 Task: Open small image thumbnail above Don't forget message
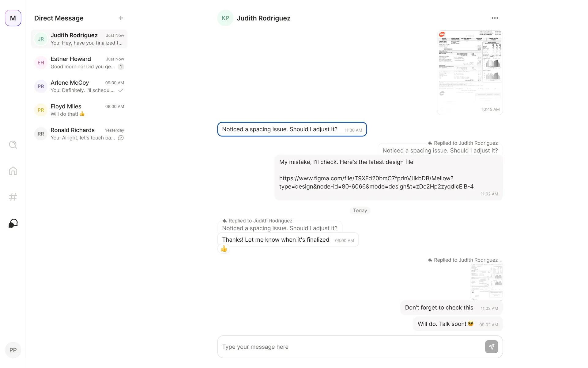(x=487, y=282)
